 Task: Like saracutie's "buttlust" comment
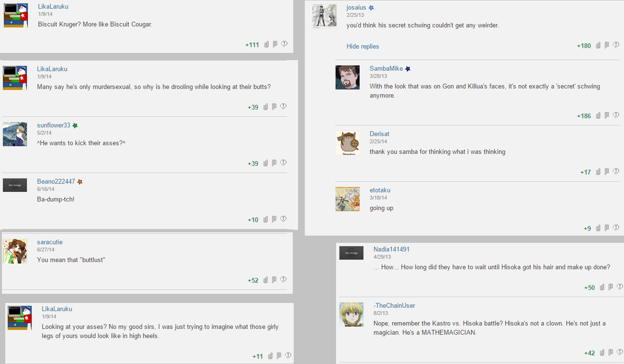click(265, 280)
